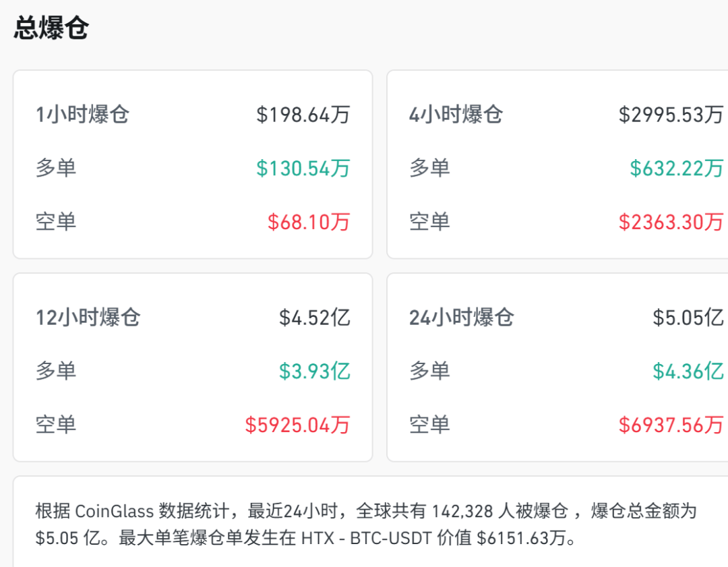The width and height of the screenshot is (728, 567).
Task: Click the green $3.93亿 long value
Action: point(315,371)
